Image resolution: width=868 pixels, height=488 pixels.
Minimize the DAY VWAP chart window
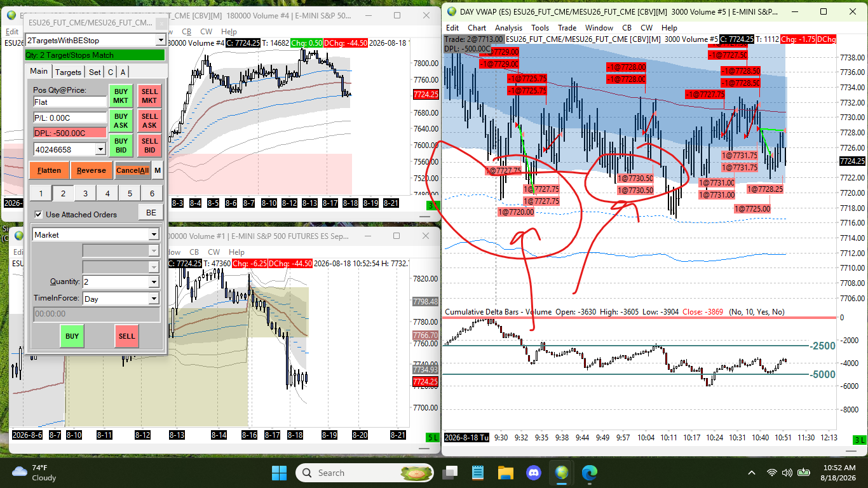pyautogui.click(x=795, y=11)
